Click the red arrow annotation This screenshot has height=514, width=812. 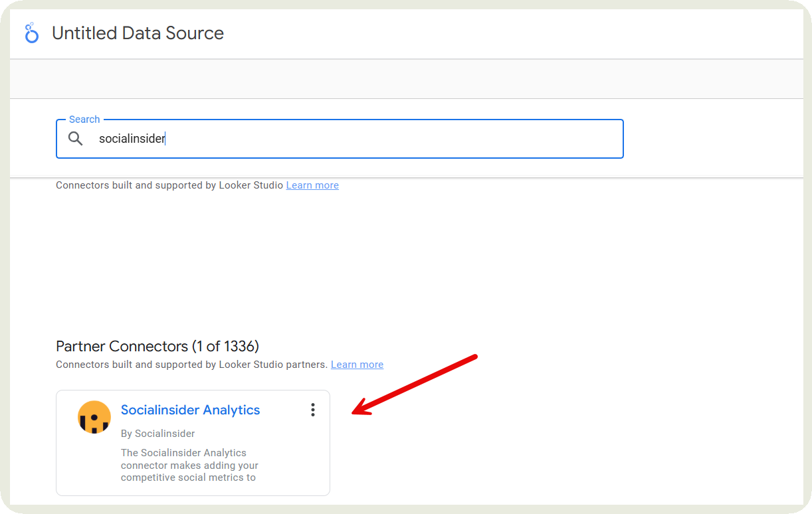[415, 385]
